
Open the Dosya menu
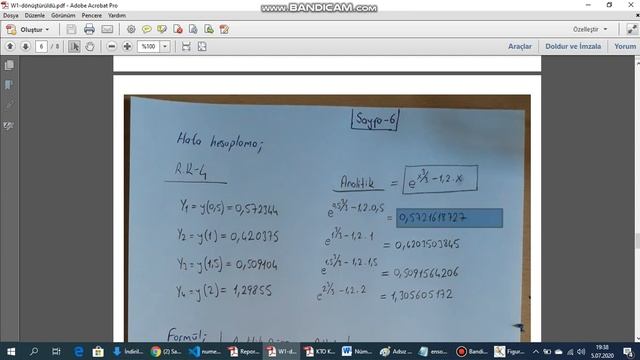(x=11, y=16)
